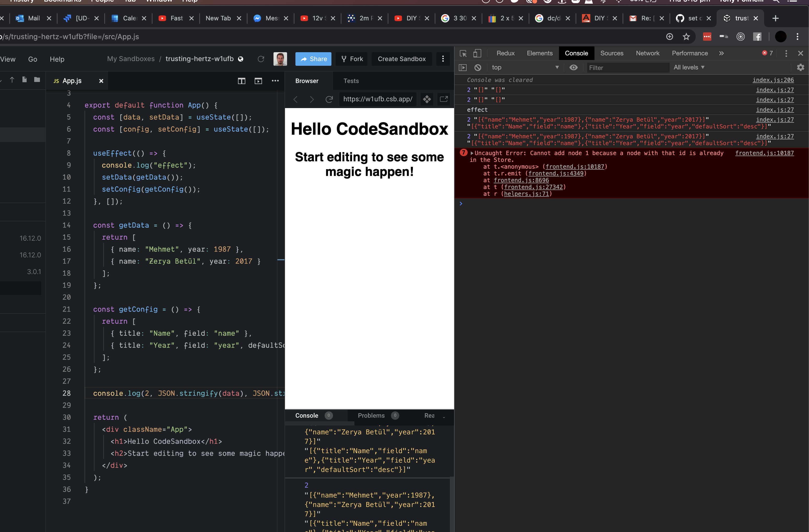Click the Create Sandbox button
This screenshot has height=532, width=809.
(x=402, y=59)
